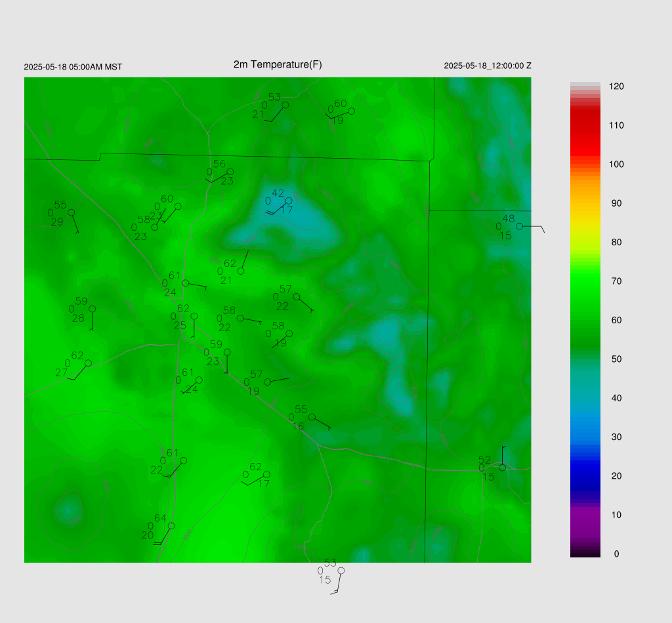The image size is (672, 623).
Task: Select the station temperature reading 48
Action: (509, 218)
